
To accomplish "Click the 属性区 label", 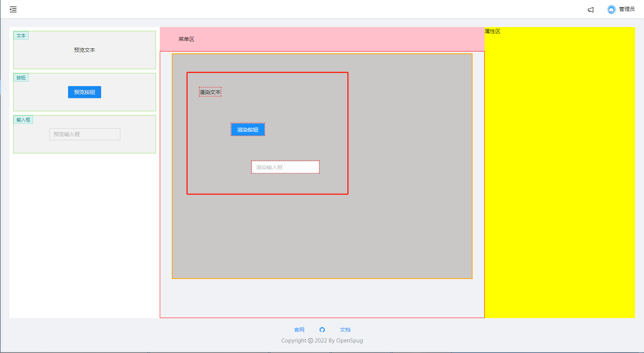I will pos(492,31).
